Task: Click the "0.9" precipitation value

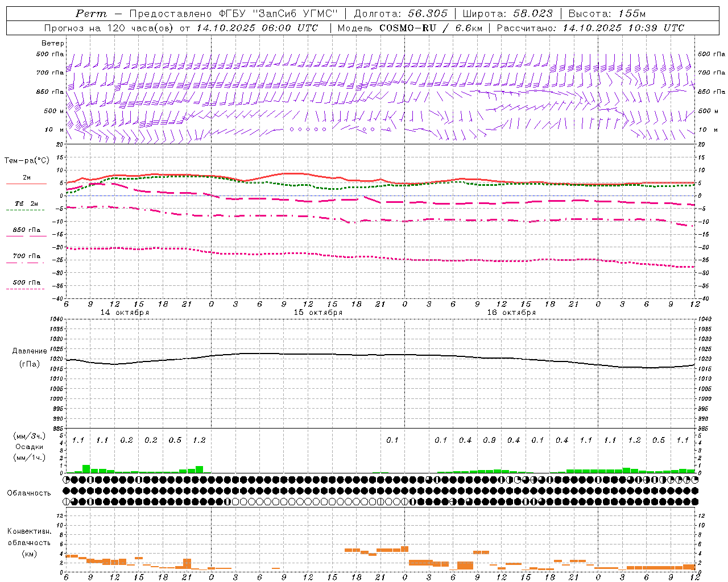Action: coord(489,440)
